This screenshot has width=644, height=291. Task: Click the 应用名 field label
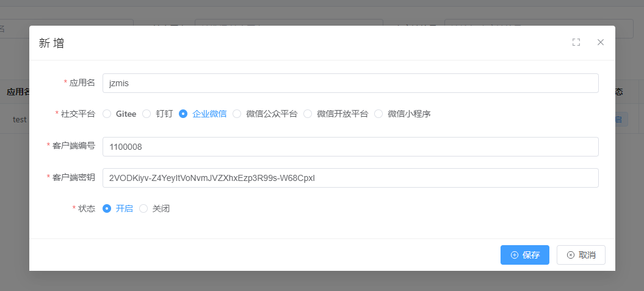click(x=82, y=83)
